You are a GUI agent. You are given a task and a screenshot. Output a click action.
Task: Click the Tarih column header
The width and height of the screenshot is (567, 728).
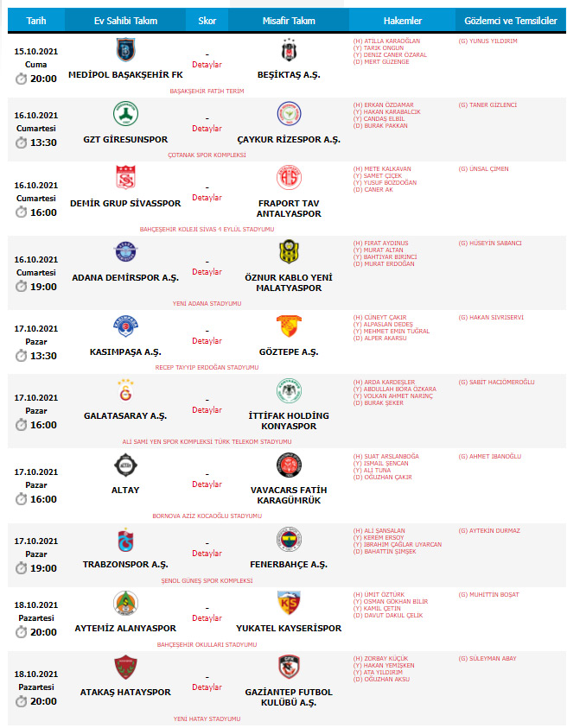click(36, 20)
